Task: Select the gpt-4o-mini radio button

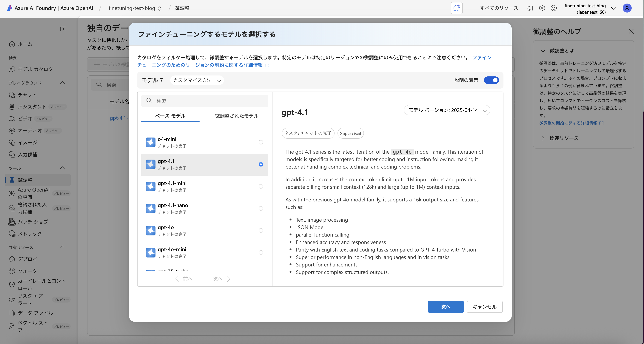Action: click(x=261, y=252)
